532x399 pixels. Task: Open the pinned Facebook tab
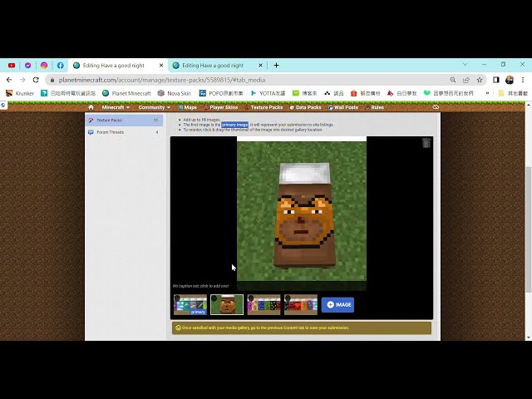point(61,66)
